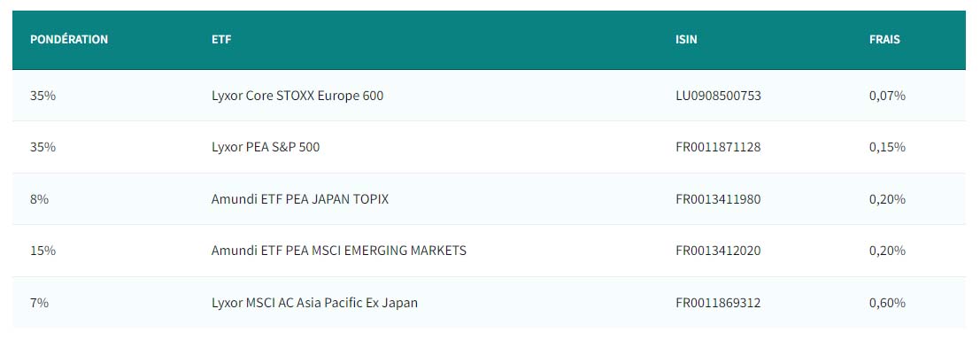Select Lyxor PEA S&P 500 cell
The image size is (980, 340).
click(266, 148)
